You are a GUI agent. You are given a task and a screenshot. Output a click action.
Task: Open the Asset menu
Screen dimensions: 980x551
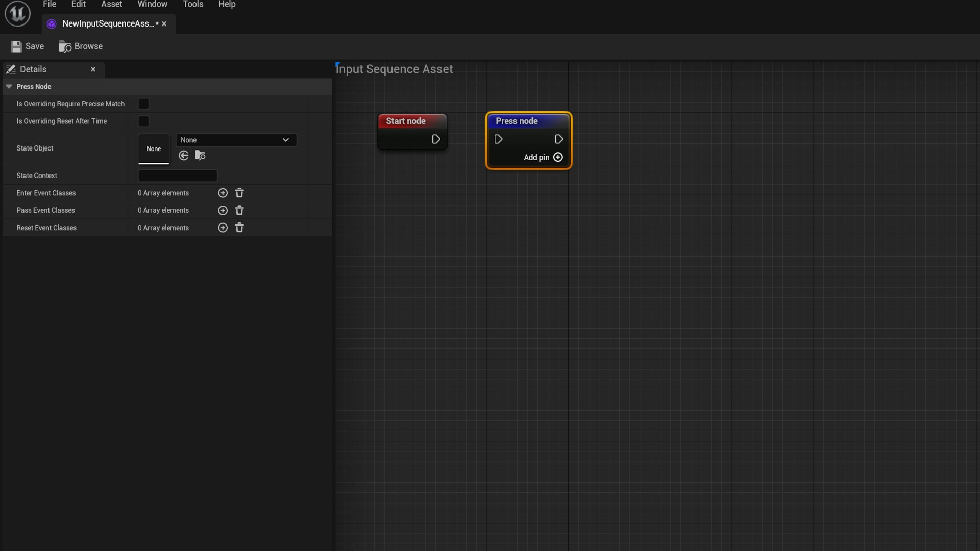(x=111, y=4)
